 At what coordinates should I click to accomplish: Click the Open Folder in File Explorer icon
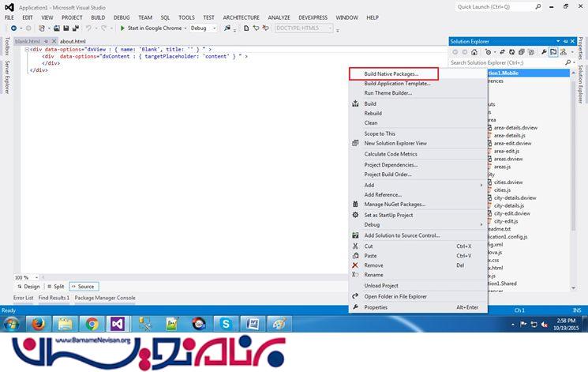click(356, 296)
